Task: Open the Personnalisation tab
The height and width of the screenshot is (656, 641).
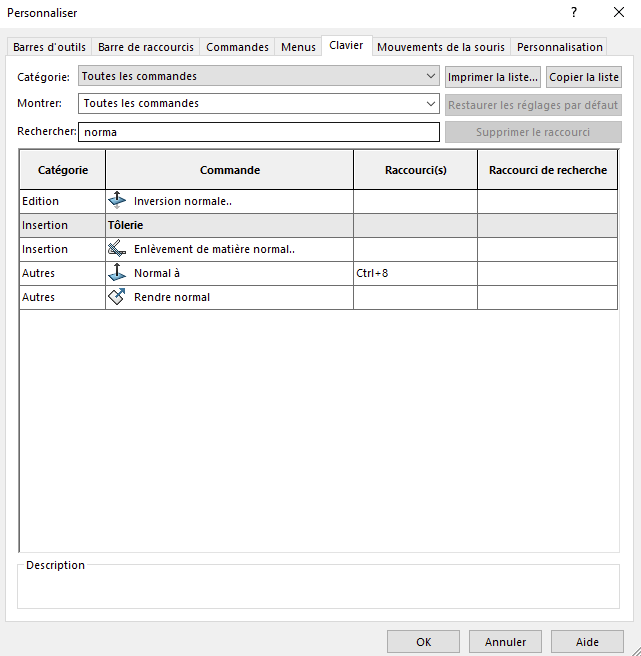Action: (x=560, y=47)
